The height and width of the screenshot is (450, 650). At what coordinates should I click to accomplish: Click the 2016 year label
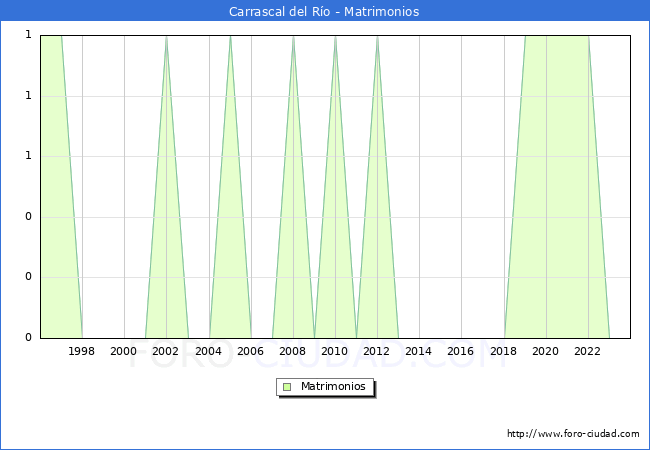click(461, 351)
